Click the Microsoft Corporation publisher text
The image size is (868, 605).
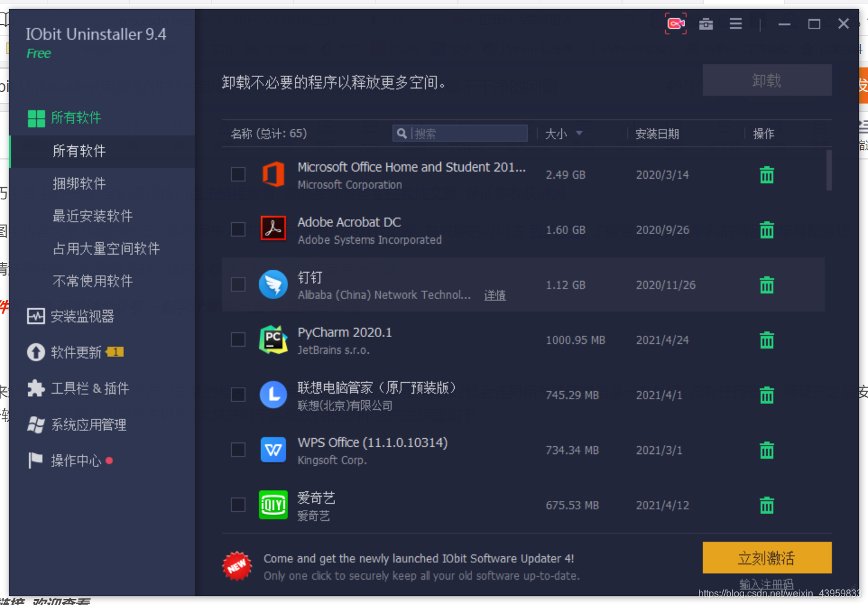tap(350, 185)
